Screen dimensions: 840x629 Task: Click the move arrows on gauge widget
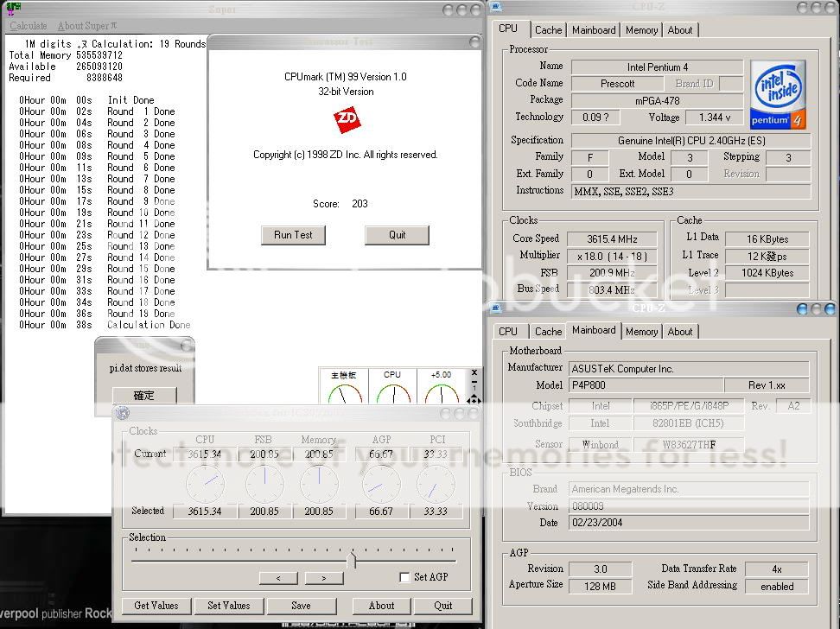pyautogui.click(x=474, y=399)
